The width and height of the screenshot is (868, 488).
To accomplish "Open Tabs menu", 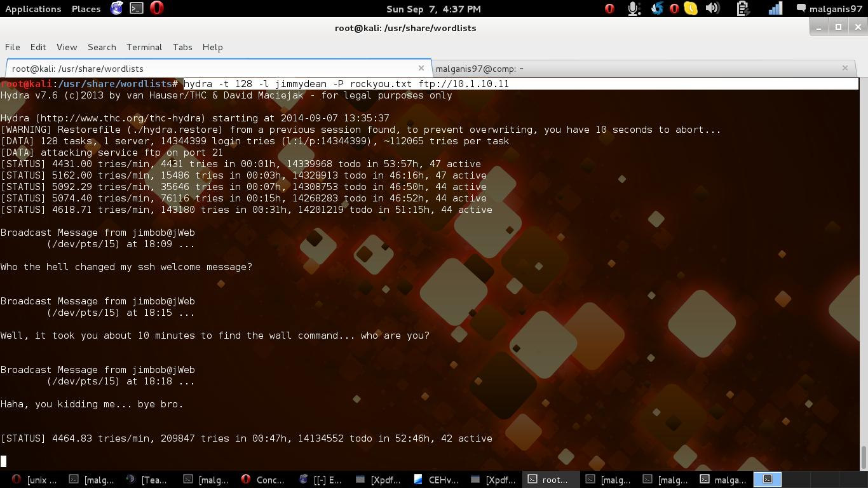I will [x=182, y=47].
